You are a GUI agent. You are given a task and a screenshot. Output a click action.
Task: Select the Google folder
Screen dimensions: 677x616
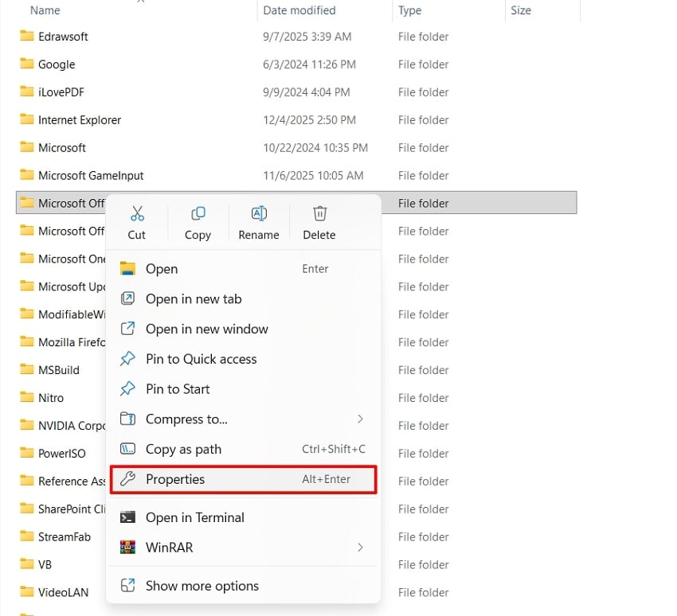tap(57, 64)
